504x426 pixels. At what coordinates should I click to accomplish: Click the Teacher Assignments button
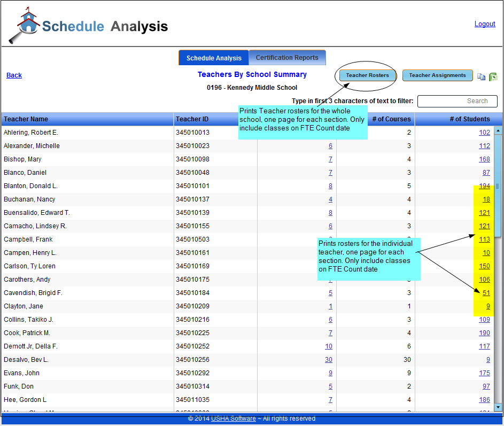click(x=437, y=75)
